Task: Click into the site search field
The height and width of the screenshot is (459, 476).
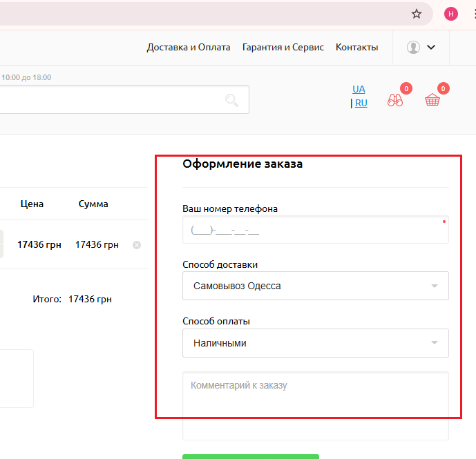Action: [111, 100]
